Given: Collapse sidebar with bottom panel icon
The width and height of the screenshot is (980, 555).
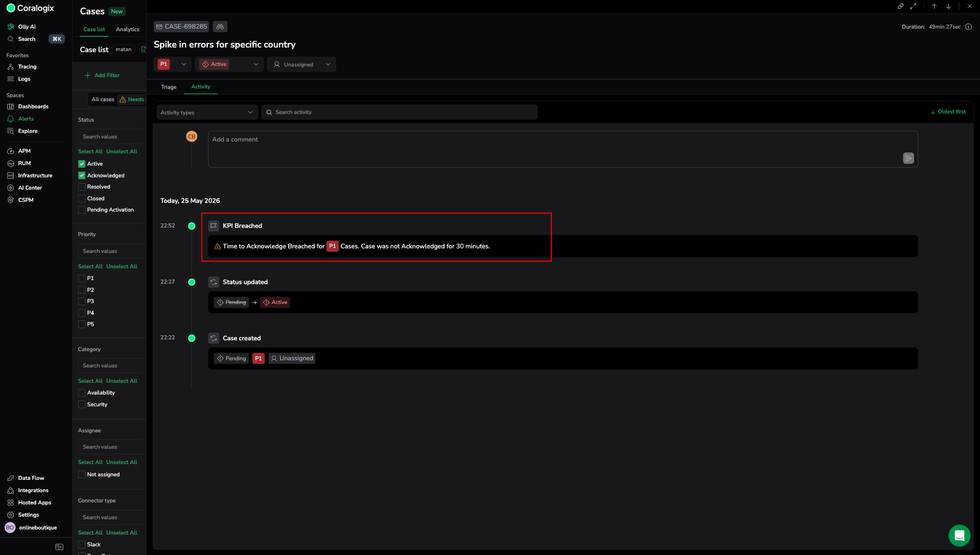Looking at the screenshot, I should [59, 547].
